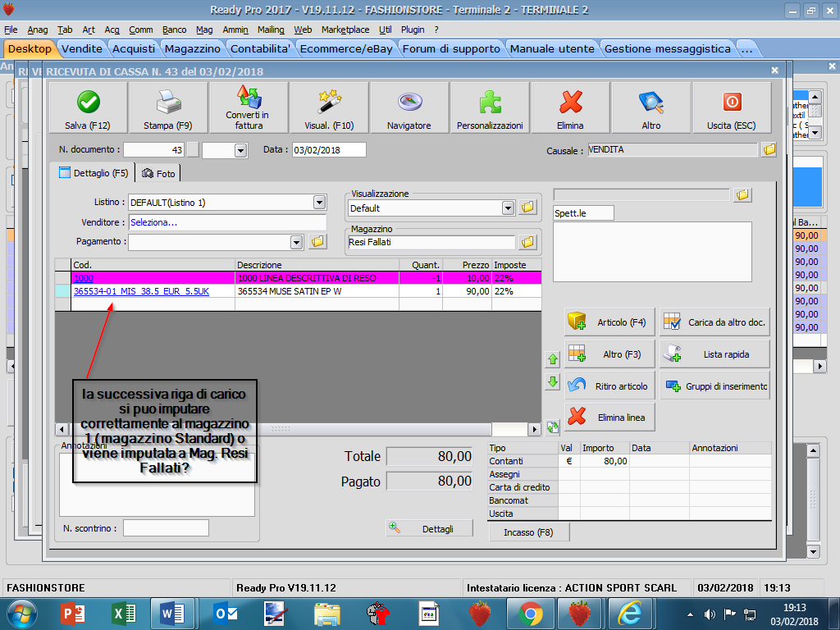Image resolution: width=840 pixels, height=630 pixels.
Task: Click the Spett.le text field
Action: [583, 213]
